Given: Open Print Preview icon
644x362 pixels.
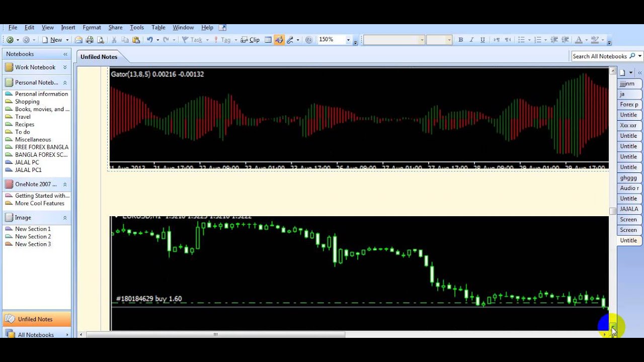Looking at the screenshot, I should point(101,40).
